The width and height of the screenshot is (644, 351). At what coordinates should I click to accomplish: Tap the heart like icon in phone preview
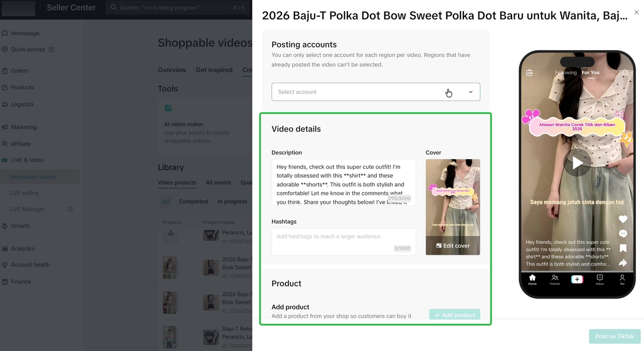click(623, 219)
